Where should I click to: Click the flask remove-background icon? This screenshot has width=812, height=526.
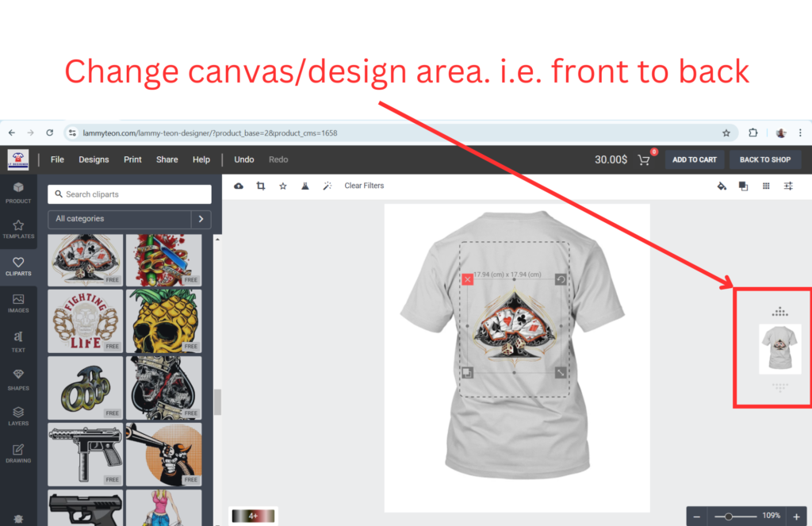click(305, 186)
